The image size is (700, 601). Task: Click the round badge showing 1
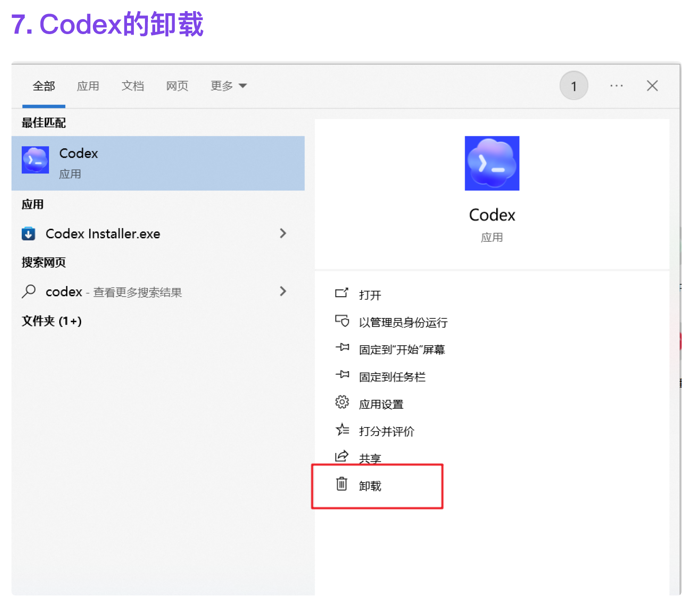[x=574, y=86]
